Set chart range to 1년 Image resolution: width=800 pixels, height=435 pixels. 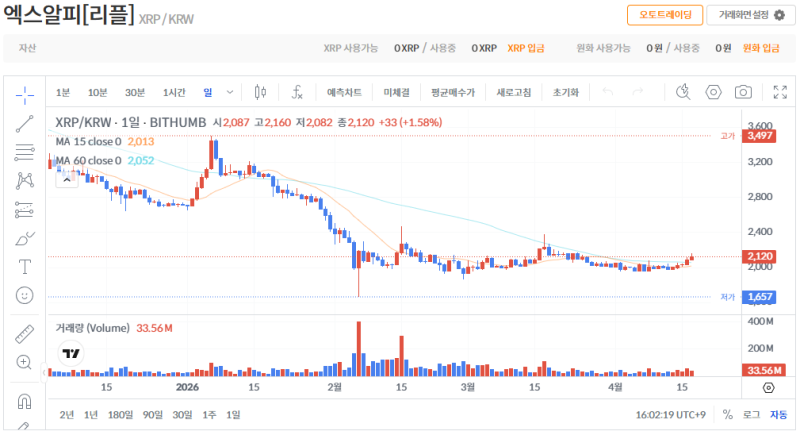click(91, 415)
